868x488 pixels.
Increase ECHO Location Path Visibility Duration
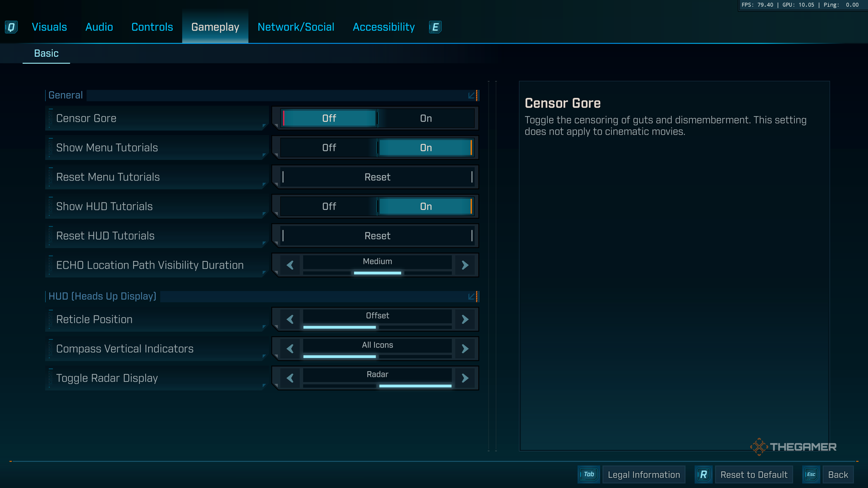pos(465,266)
